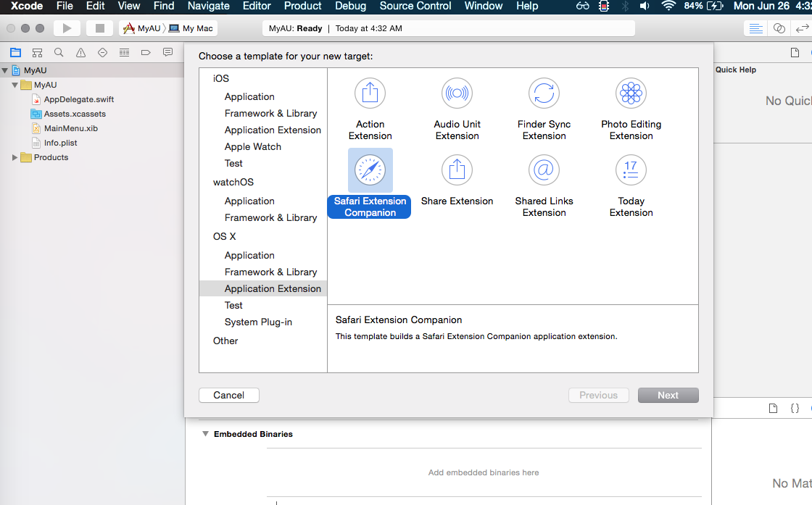Image resolution: width=812 pixels, height=505 pixels.
Task: Open the Test navigator
Action: click(x=102, y=53)
